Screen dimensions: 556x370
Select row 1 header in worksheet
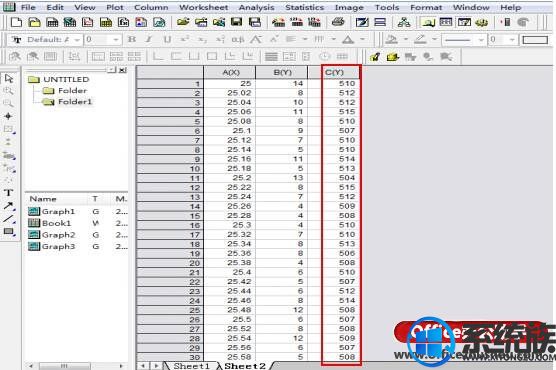click(x=170, y=84)
